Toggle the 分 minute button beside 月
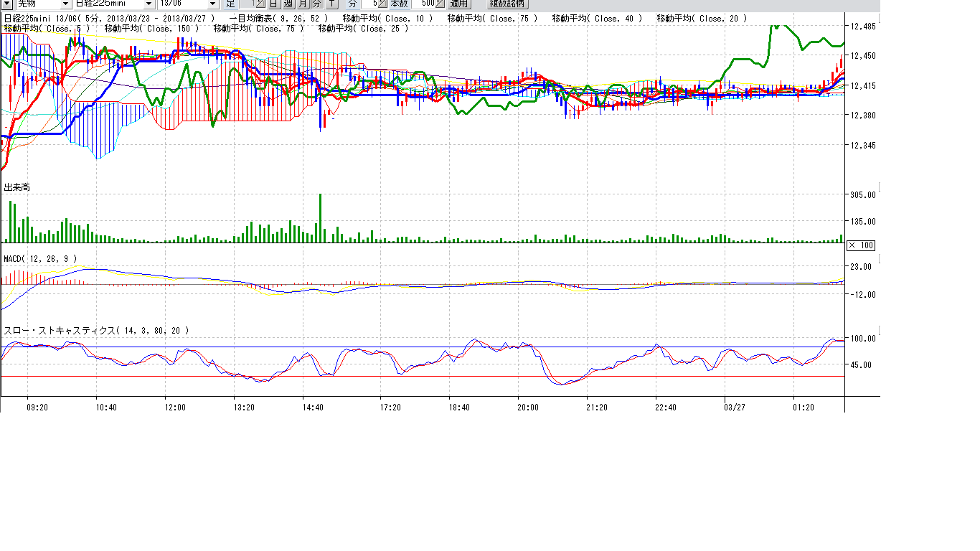The image size is (980, 551). coord(316,4)
